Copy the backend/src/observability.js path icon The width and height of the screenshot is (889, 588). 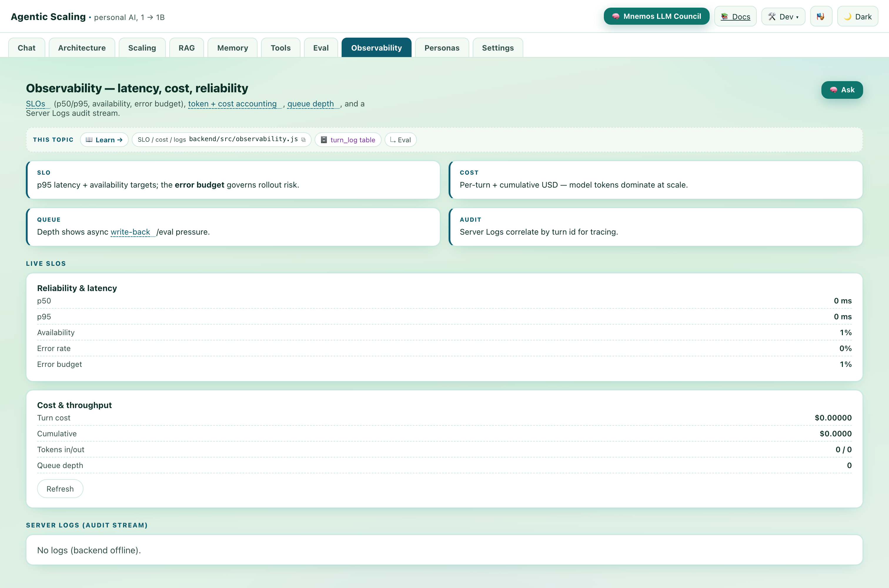coord(303,139)
